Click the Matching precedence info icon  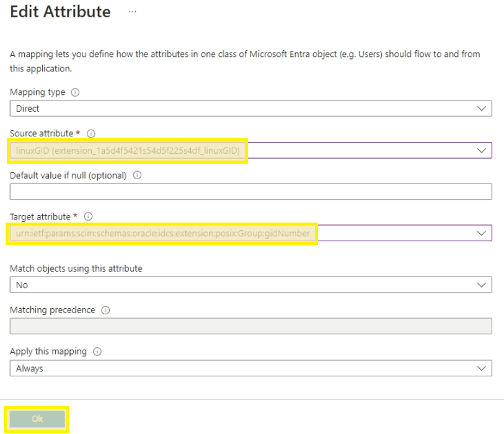click(107, 310)
